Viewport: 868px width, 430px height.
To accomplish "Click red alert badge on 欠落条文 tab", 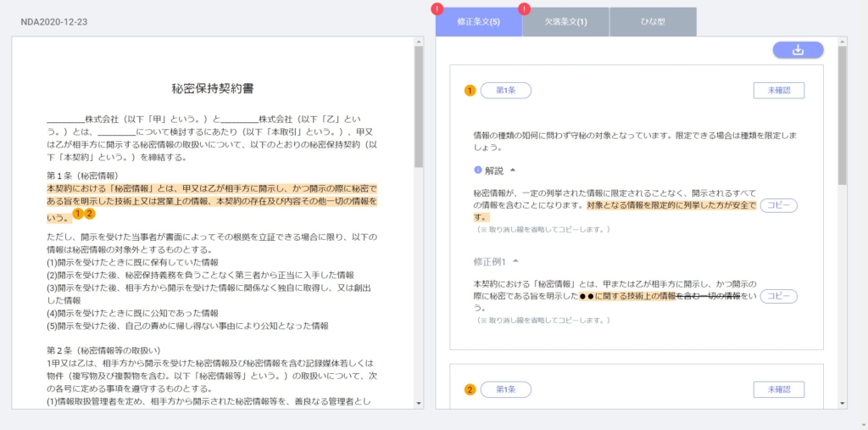I will (x=524, y=8).
